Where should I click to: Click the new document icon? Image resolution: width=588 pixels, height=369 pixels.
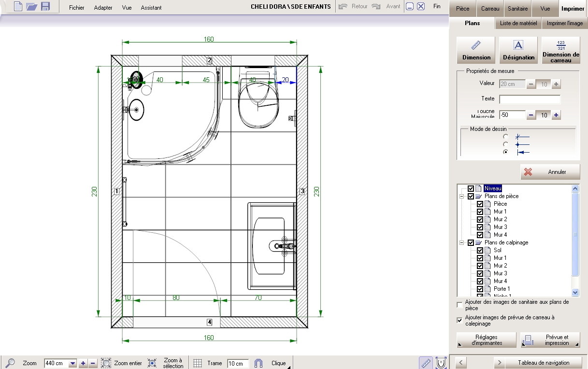click(18, 7)
